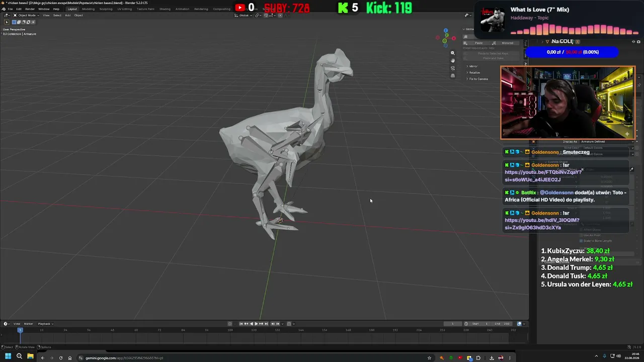Viewport: 644px width, 362px height.
Task: Open the viewport Add menu
Action: point(67,15)
